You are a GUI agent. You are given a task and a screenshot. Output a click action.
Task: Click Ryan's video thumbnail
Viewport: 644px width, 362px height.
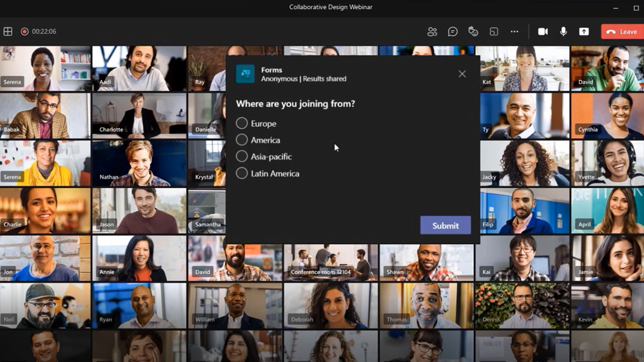139,306
